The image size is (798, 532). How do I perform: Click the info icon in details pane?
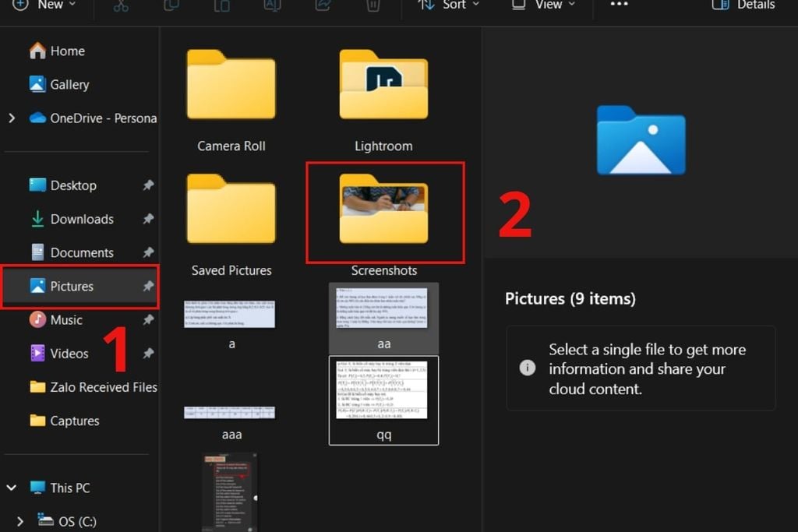tap(528, 368)
